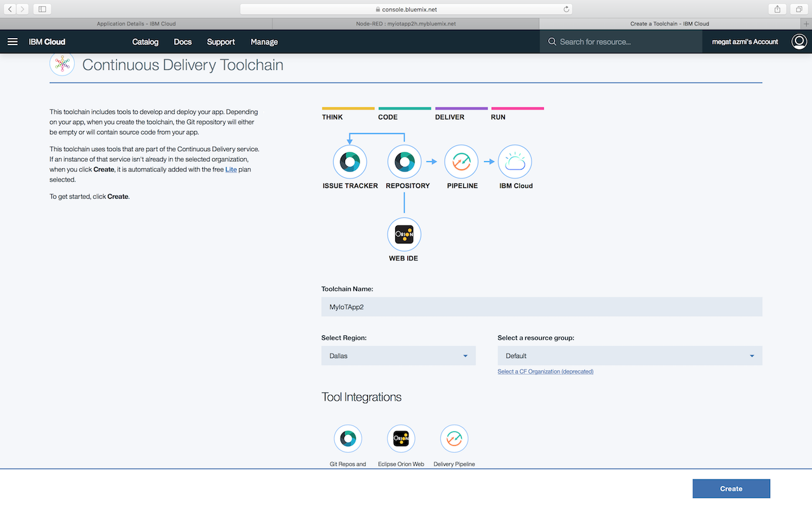
Task: Open the IBM Cloud hamburger menu
Action: pyautogui.click(x=13, y=42)
